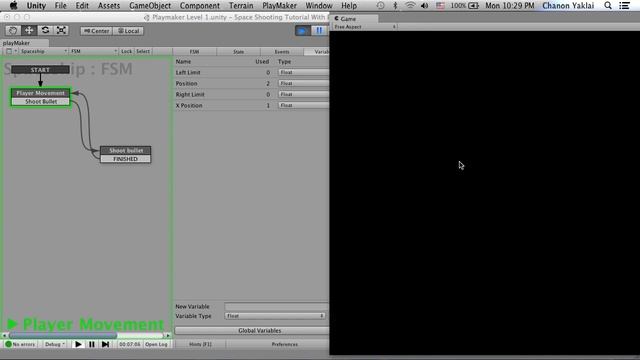Select the Hand tool in Unity toolbar
640x360 pixels.
tap(13, 31)
